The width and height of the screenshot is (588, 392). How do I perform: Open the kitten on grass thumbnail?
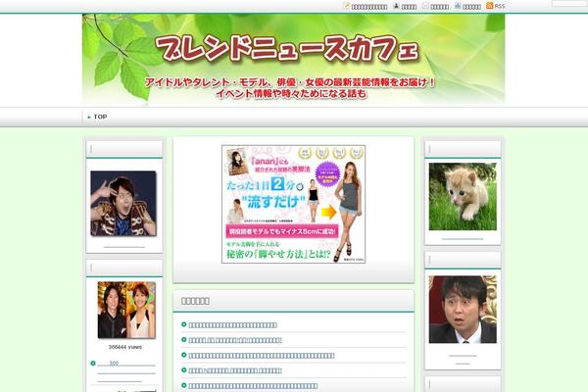[463, 197]
